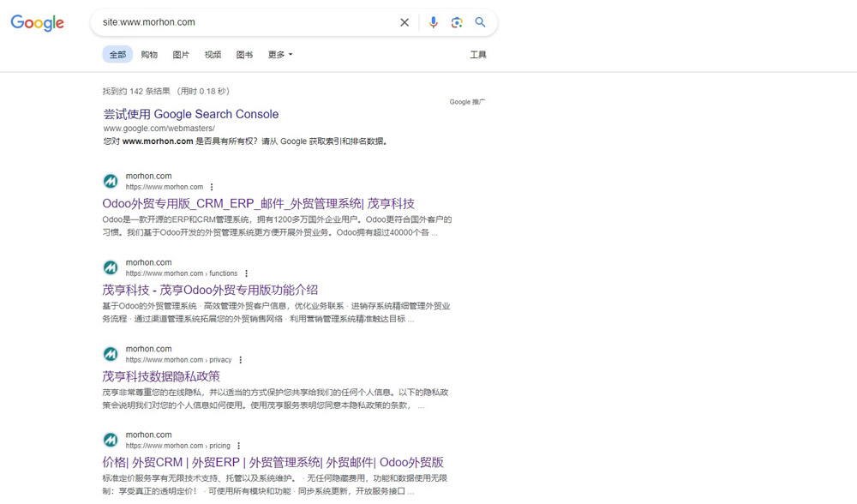This screenshot has width=857, height=504.
Task: Click the morhon.com site name above the functions result
Action: 148,262
